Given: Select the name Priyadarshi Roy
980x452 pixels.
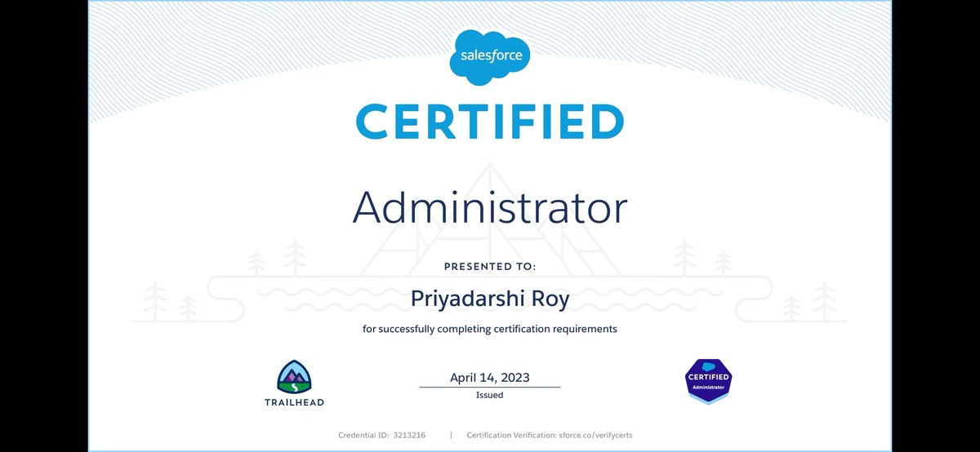Looking at the screenshot, I should (x=490, y=299).
